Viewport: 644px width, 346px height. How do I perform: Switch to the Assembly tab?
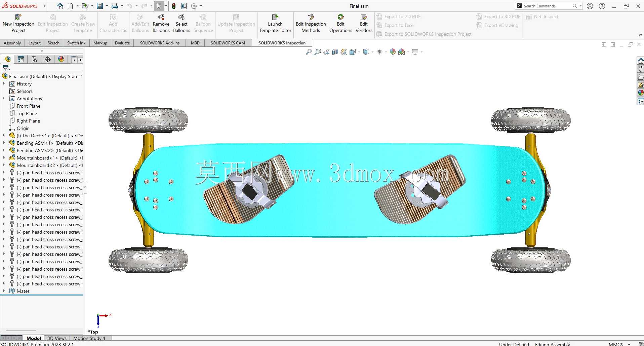[x=12, y=43]
